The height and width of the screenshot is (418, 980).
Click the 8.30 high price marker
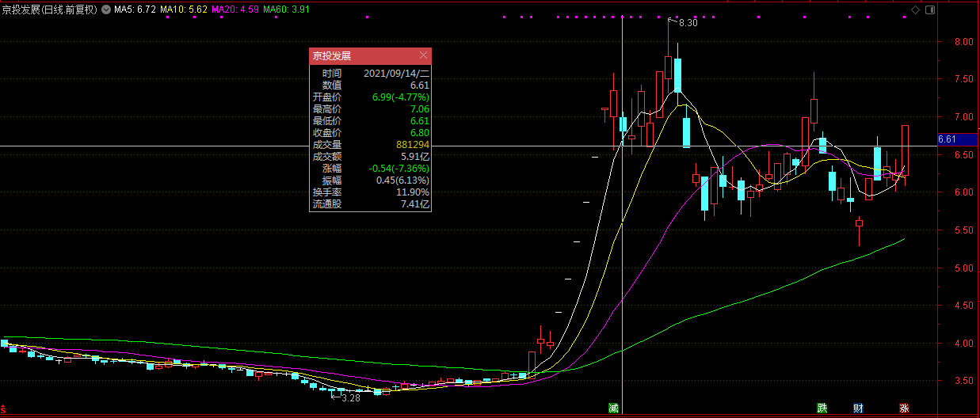click(688, 23)
